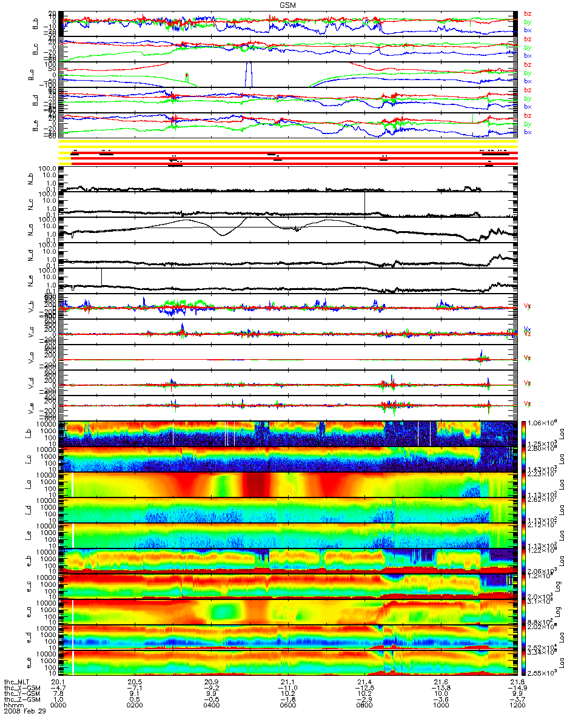Select the by legend of B_d panel
This screenshot has width=564, height=728.
click(x=528, y=98)
